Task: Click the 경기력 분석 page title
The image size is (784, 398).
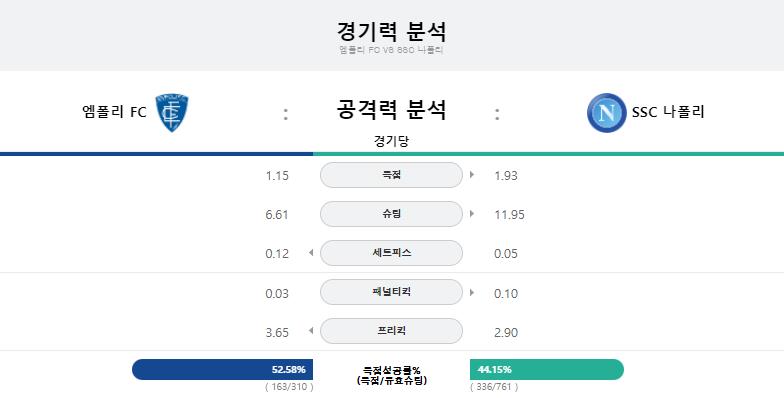Action: [x=391, y=32]
